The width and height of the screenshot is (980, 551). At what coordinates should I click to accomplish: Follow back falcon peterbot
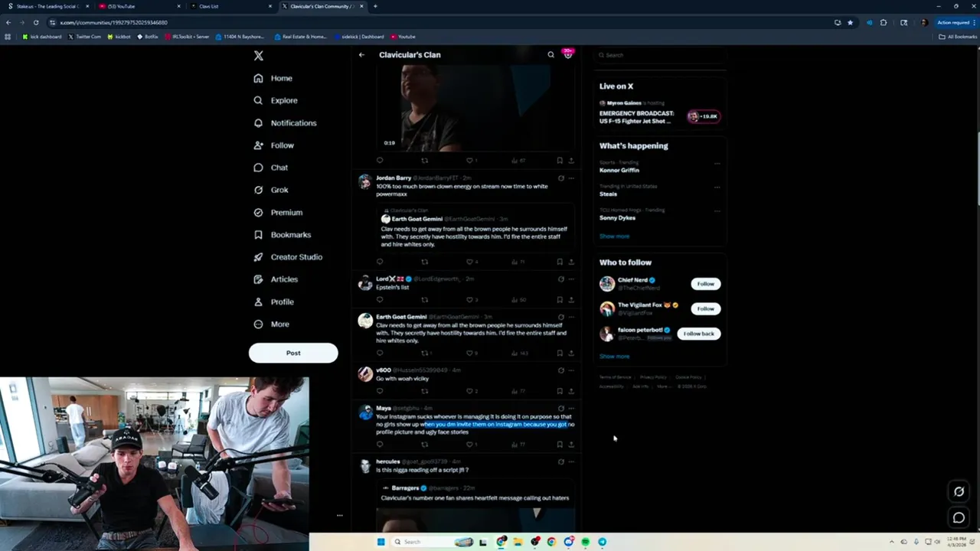(698, 334)
